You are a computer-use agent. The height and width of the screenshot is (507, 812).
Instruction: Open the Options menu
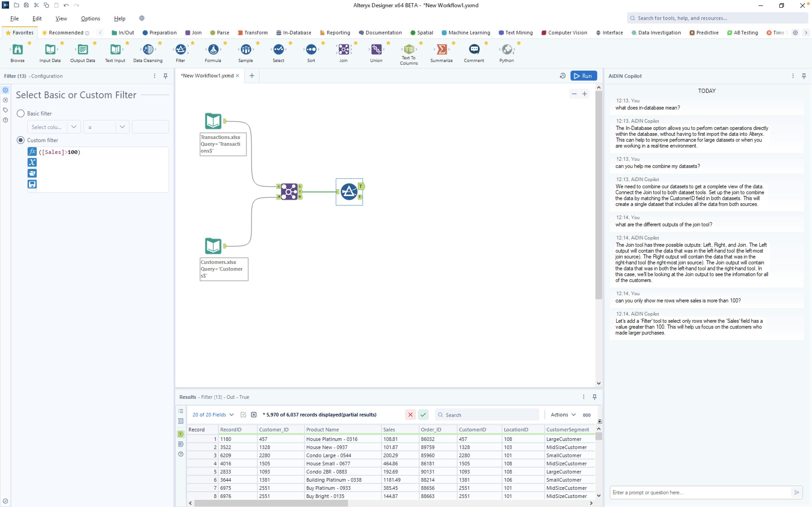point(90,18)
